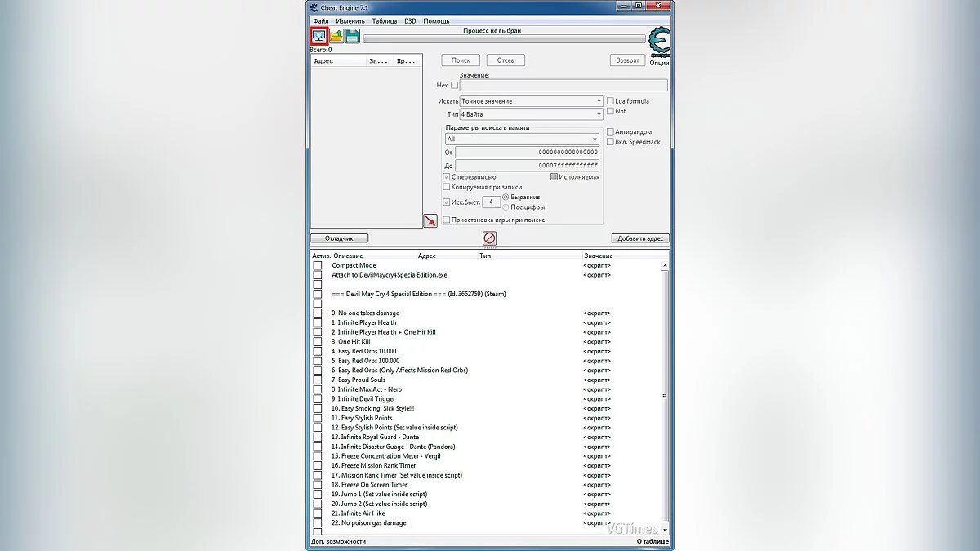Click the scan progress bar
The width and height of the screenshot is (980, 551).
tap(504, 38)
